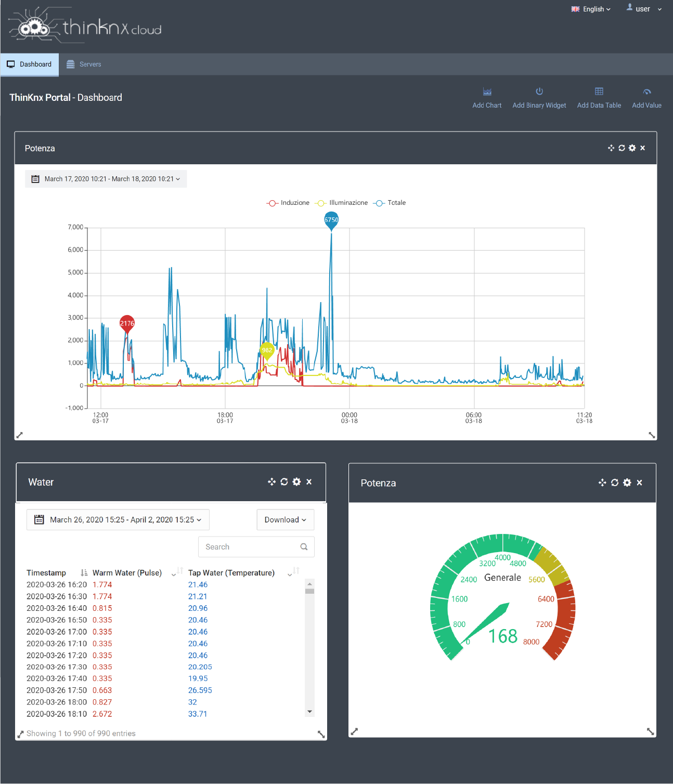
Task: Toggle Totale series in chart legend
Action: click(x=390, y=203)
